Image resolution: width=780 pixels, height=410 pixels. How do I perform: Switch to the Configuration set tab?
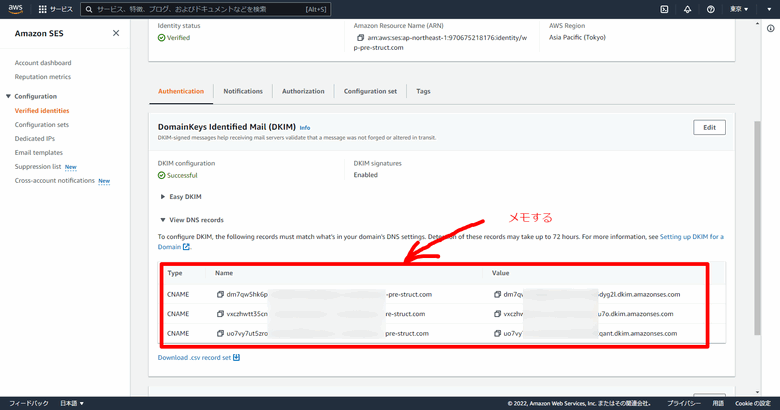370,92
